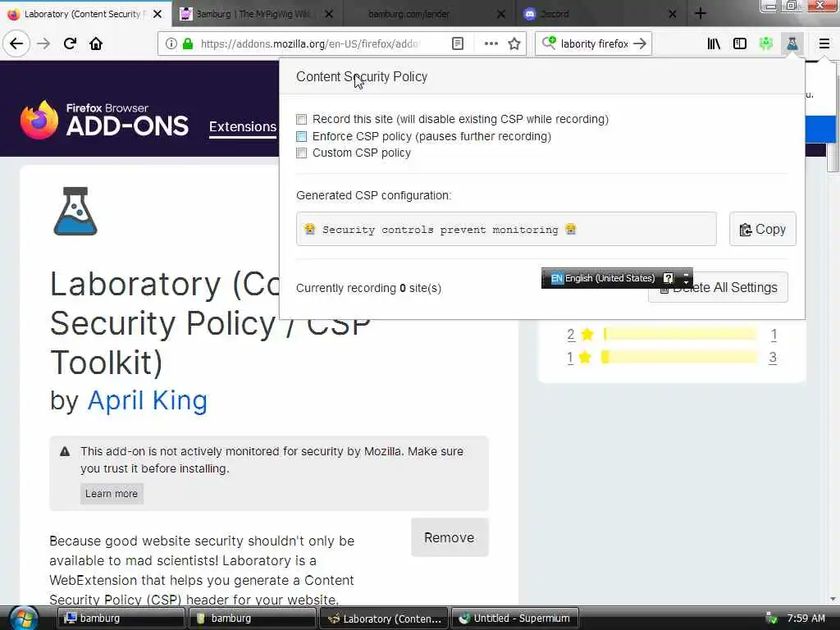Check Enforce CSP policy option
The image size is (840, 630).
pyautogui.click(x=302, y=136)
